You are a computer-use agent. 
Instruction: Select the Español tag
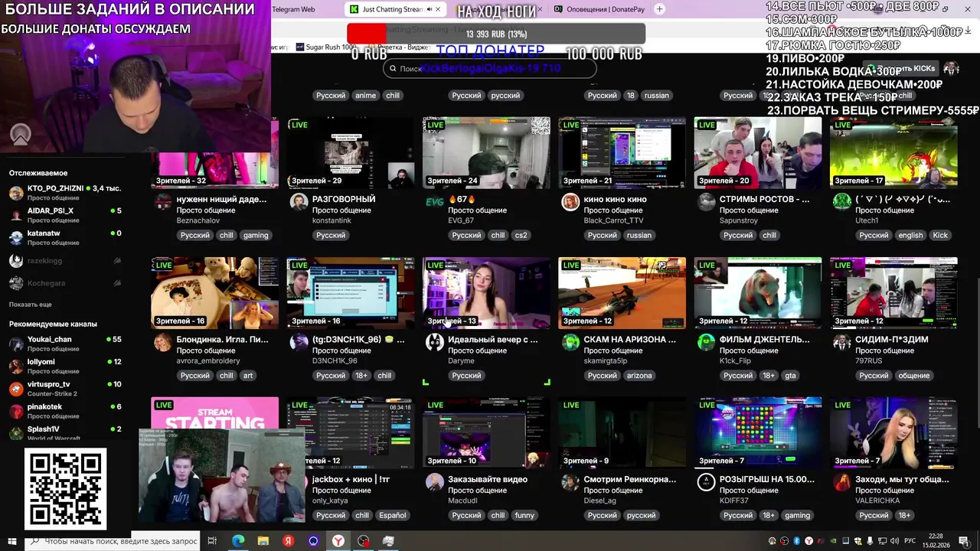(x=393, y=516)
